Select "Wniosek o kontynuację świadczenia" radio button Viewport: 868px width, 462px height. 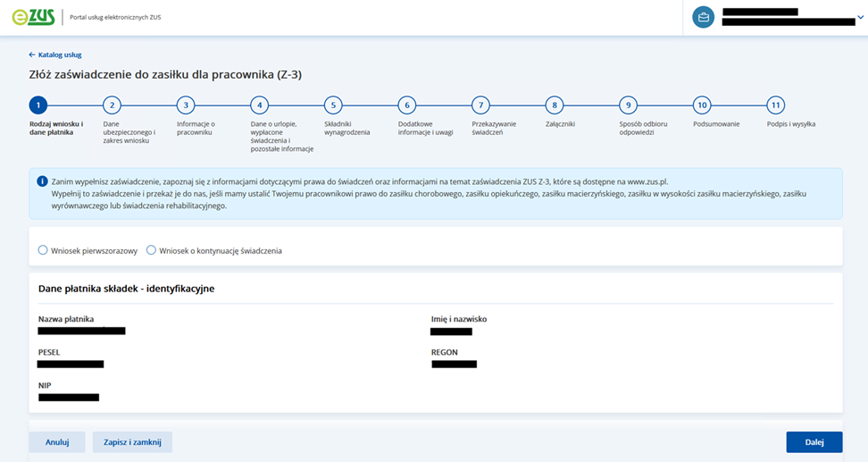(151, 250)
